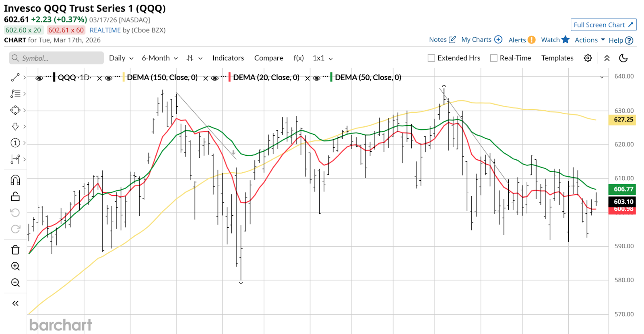Choose the shapes drawing tool
The height and width of the screenshot is (334, 644).
(15, 110)
